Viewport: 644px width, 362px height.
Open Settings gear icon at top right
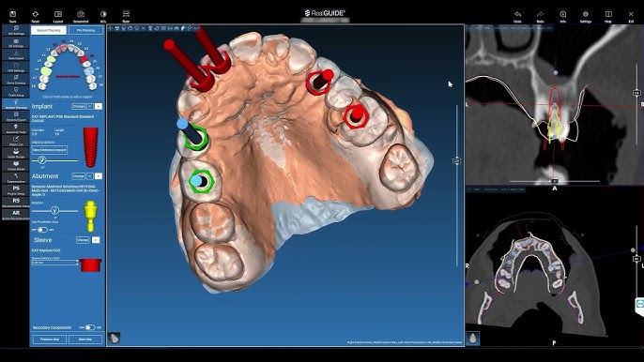click(x=586, y=16)
